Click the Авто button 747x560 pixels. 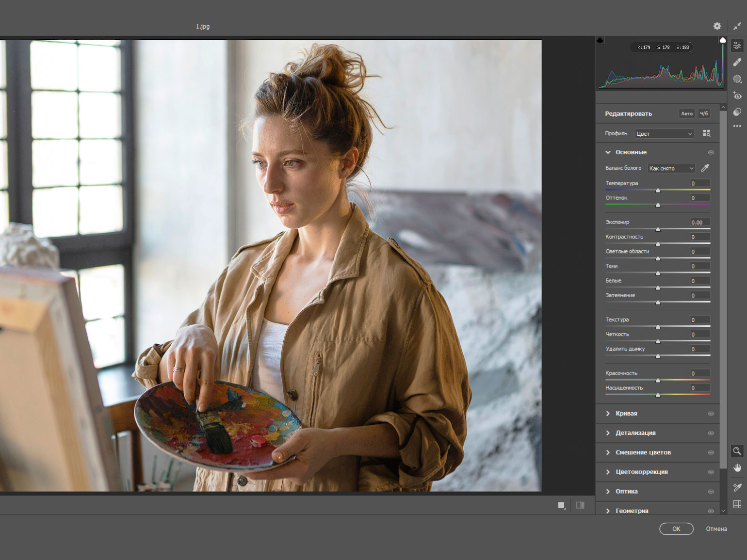tap(686, 113)
